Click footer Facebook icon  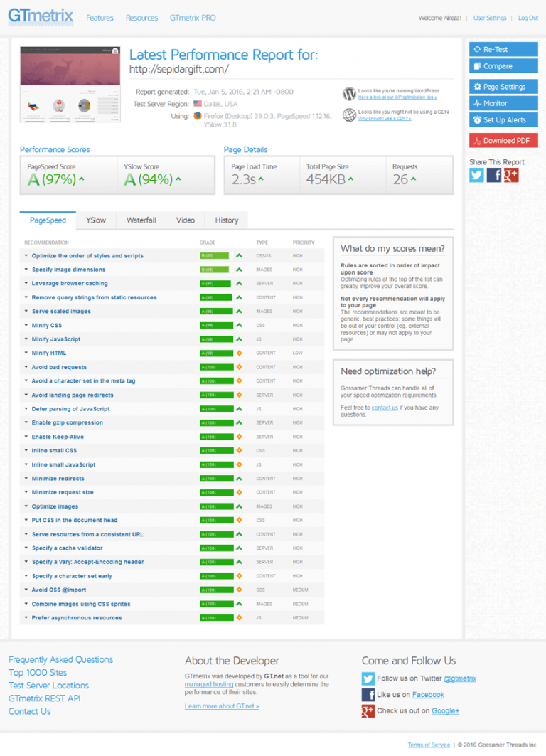tap(368, 695)
